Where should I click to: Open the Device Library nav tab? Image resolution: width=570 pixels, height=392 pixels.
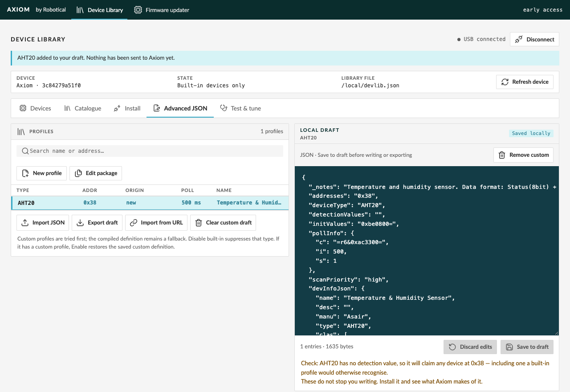click(x=99, y=10)
